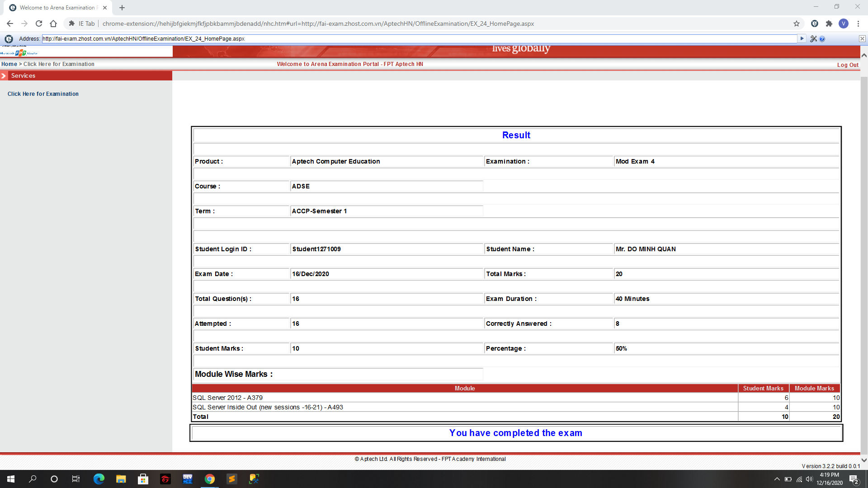
Task: Click the IE Tab go arrow button
Action: [x=802, y=38]
